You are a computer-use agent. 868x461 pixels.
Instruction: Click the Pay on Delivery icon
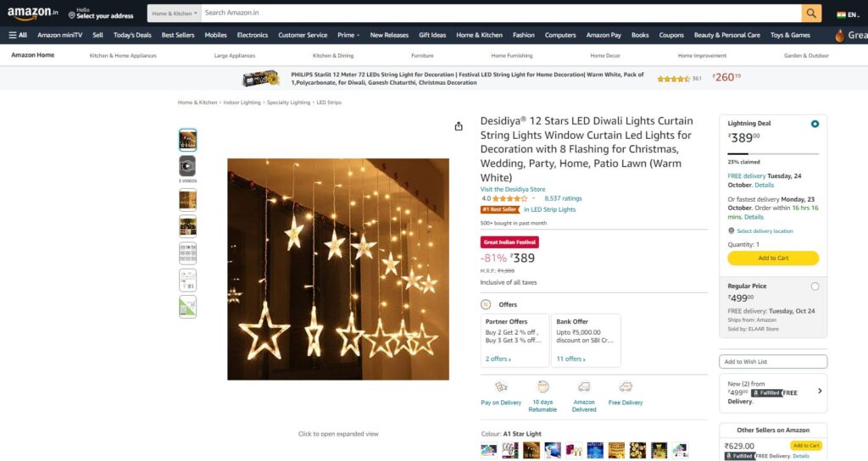[501, 386]
